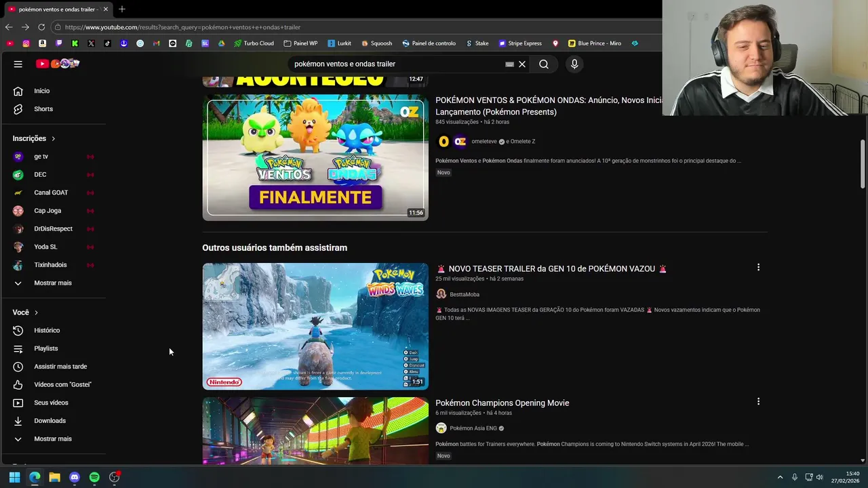Screen dimensions: 868x488
Task: Open the Google Drive bookmark icon
Action: [x=221, y=43]
